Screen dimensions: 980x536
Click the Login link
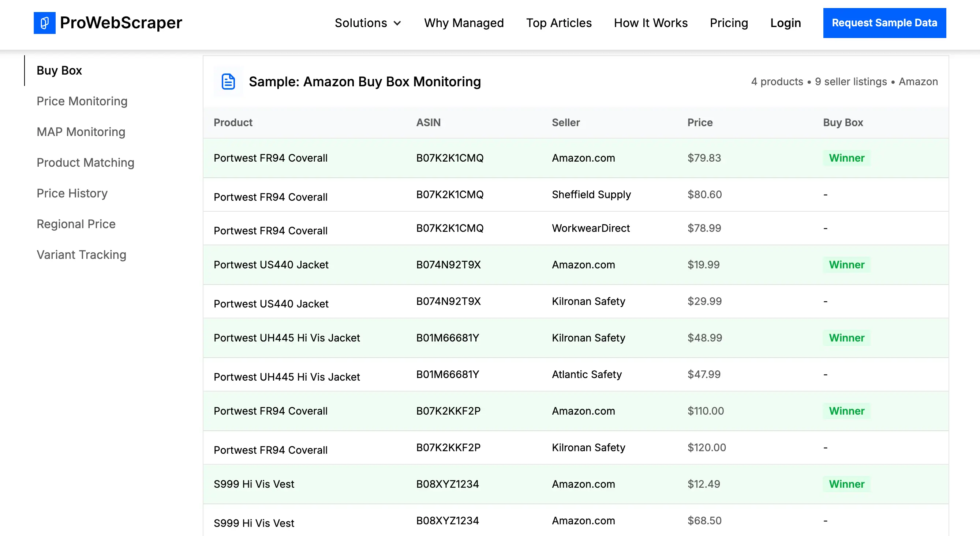785,23
